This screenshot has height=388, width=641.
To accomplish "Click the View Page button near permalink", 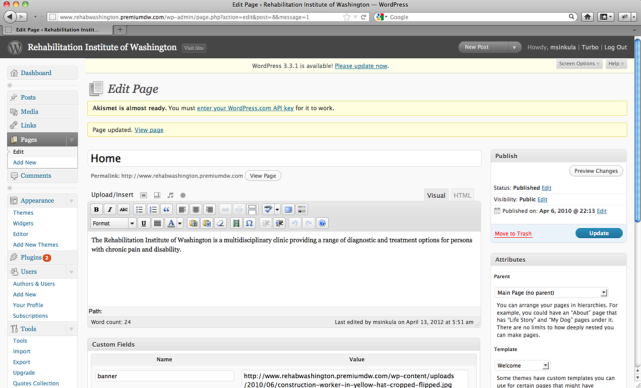I will pos(263,176).
